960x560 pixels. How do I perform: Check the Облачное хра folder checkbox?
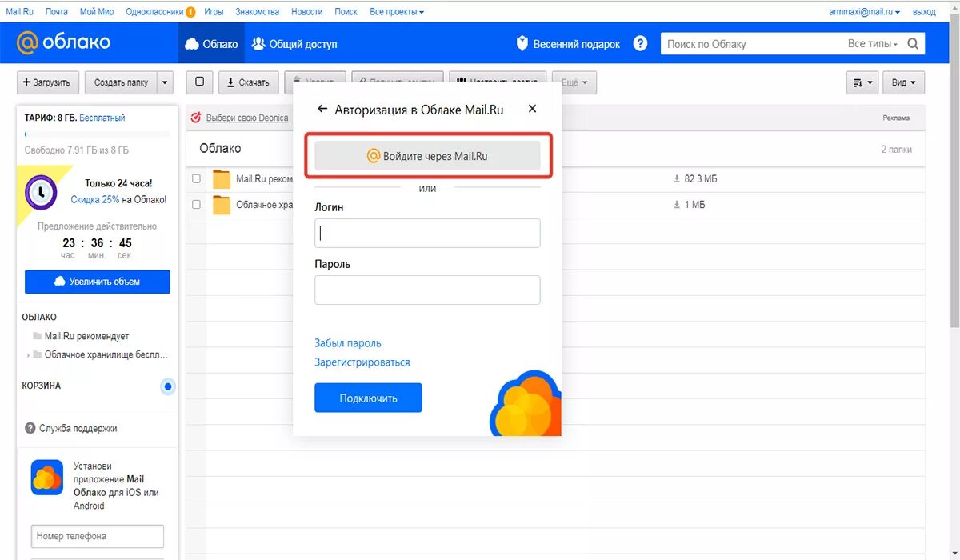click(x=197, y=205)
